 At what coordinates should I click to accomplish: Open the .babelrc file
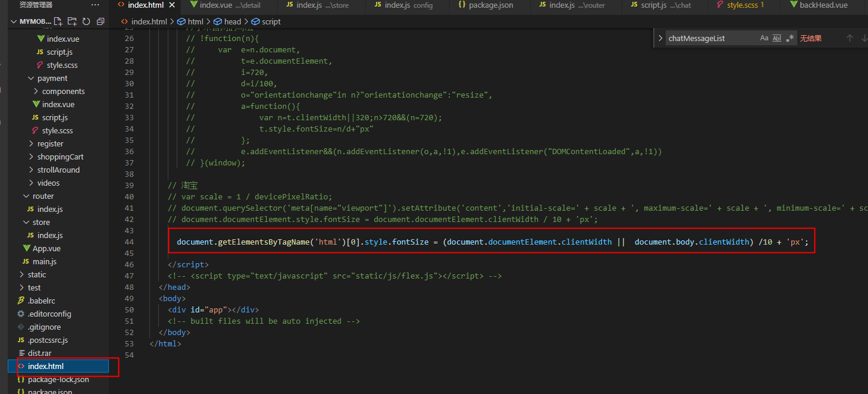coord(41,301)
